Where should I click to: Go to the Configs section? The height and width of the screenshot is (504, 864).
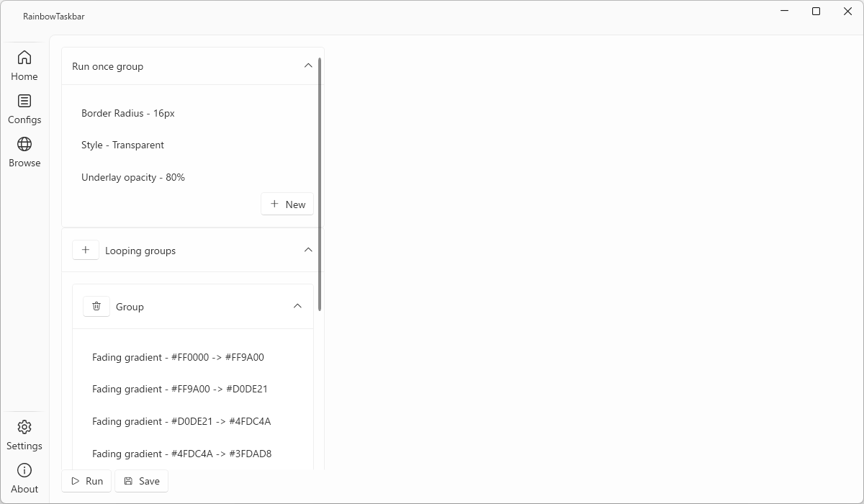(x=24, y=109)
